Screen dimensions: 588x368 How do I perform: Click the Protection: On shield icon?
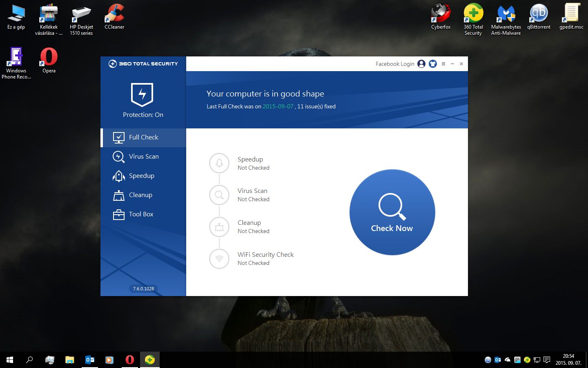tap(142, 94)
